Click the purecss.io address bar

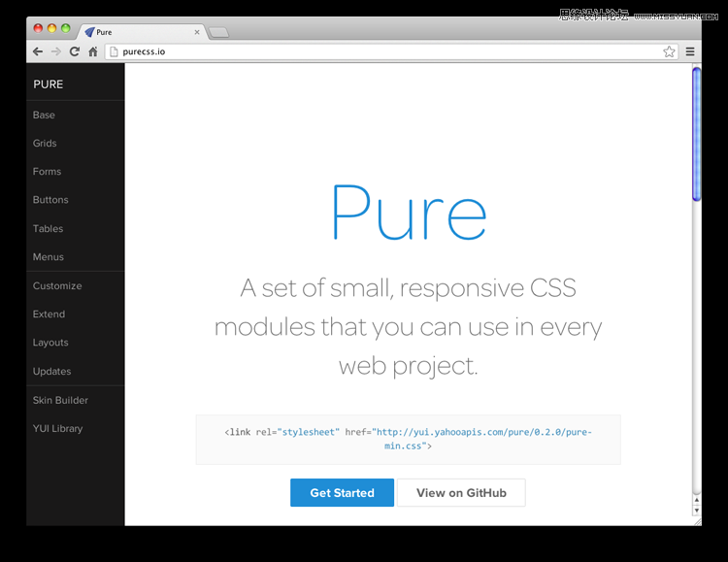tap(390, 51)
